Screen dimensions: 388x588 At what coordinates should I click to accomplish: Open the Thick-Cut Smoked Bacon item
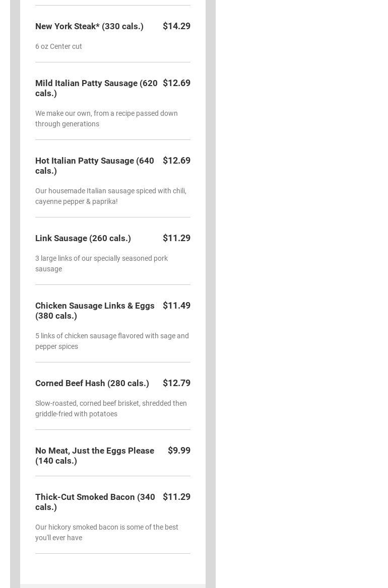pyautogui.click(x=95, y=502)
